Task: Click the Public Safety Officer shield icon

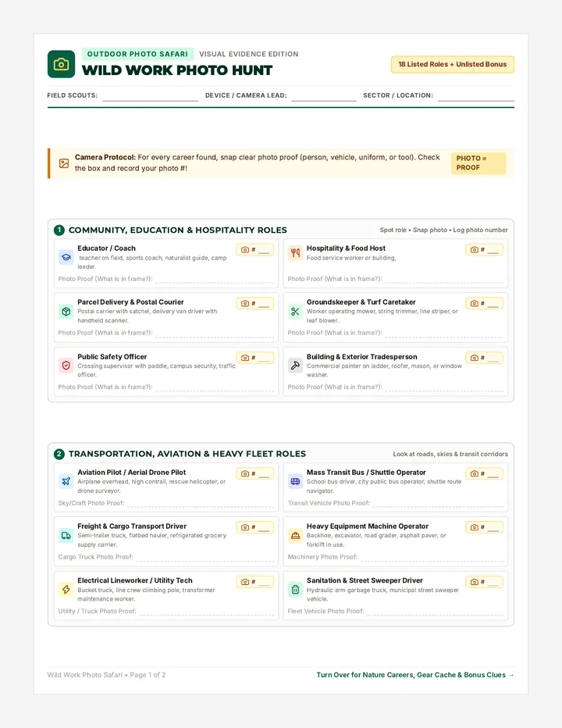Action: coord(66,366)
